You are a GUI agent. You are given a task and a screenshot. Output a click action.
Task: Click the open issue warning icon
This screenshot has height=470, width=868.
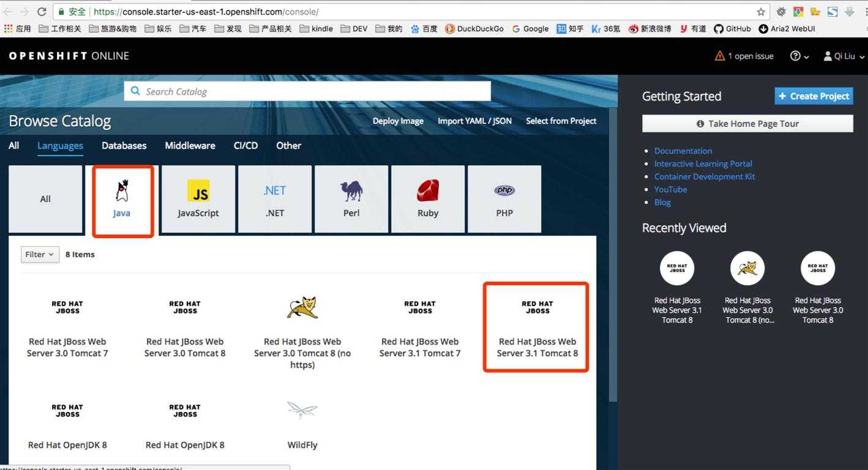point(720,56)
